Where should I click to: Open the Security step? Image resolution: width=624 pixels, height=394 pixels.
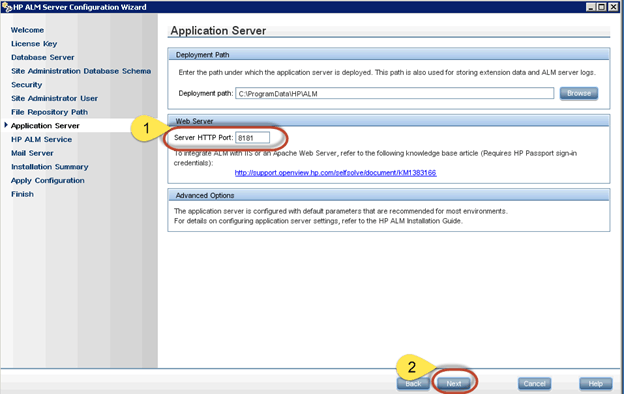pyautogui.click(x=26, y=85)
